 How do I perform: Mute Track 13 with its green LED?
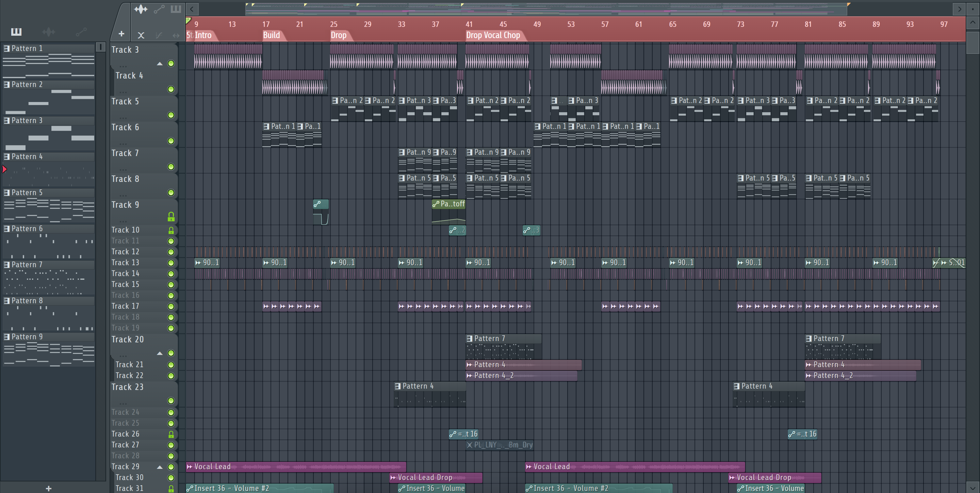(x=171, y=263)
